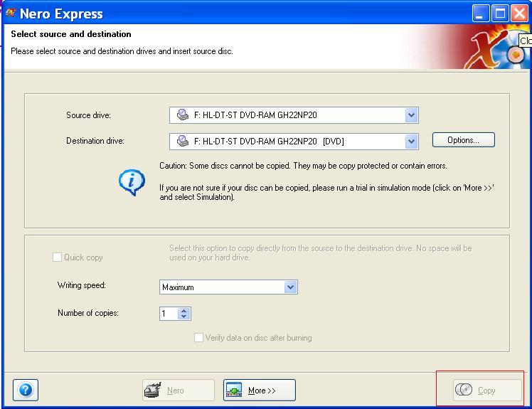Select the Source drive combo box text

(x=255, y=115)
